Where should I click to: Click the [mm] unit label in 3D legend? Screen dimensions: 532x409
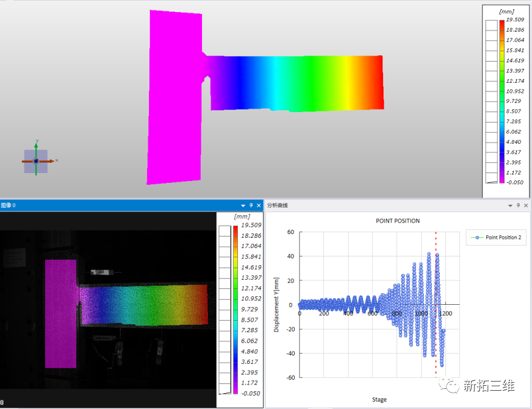pyautogui.click(x=507, y=12)
